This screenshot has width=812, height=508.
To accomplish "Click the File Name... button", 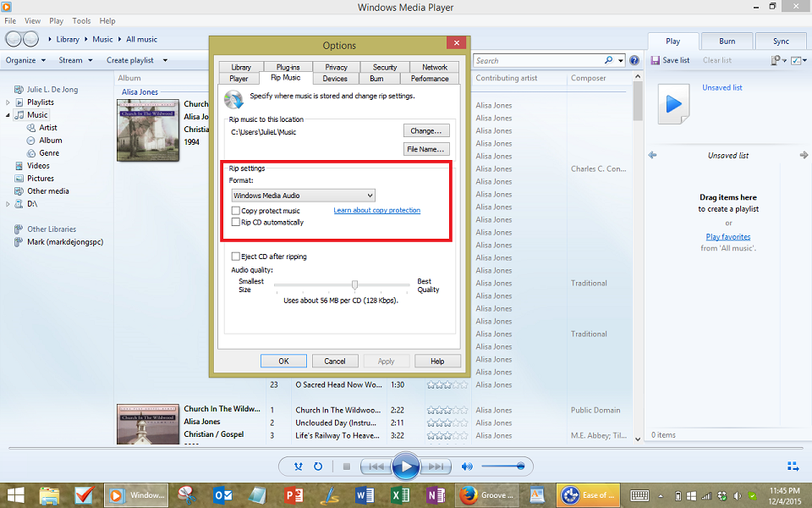I will 426,149.
